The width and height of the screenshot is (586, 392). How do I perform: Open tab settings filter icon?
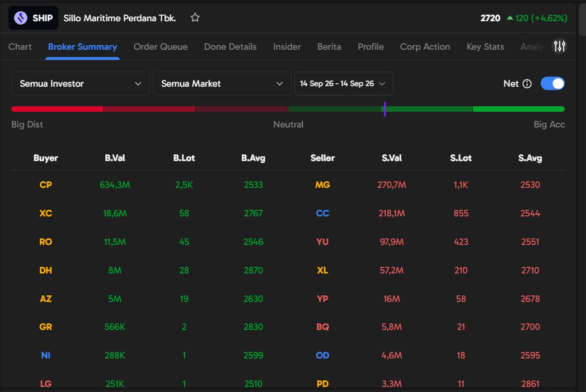tap(560, 46)
